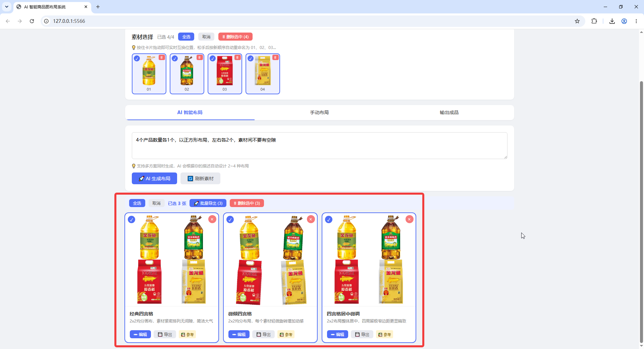Delete material card 03 with its trash icon
Image resolution: width=644 pixels, height=349 pixels.
coord(237,57)
